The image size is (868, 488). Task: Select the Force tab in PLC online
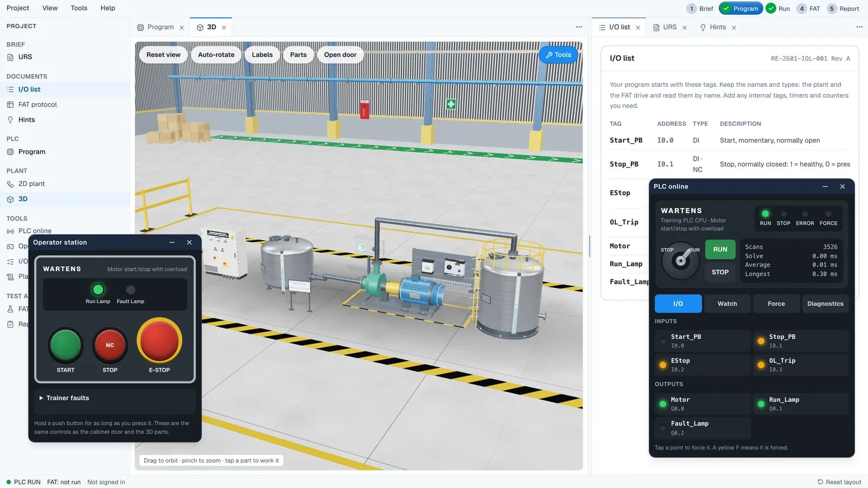tap(776, 304)
